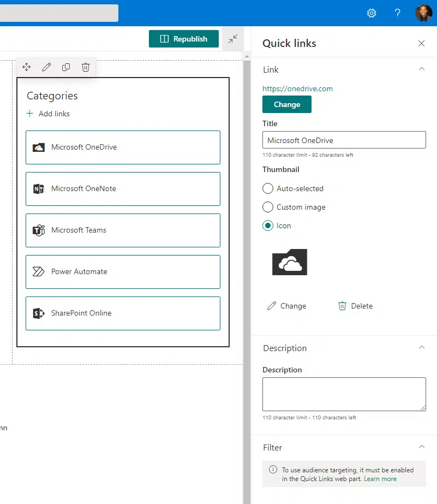Click the Description text area
The image size is (437, 504).
(x=344, y=394)
